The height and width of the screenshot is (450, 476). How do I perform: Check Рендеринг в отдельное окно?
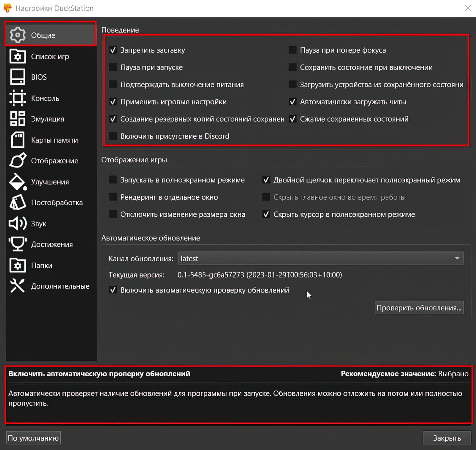[x=113, y=197]
